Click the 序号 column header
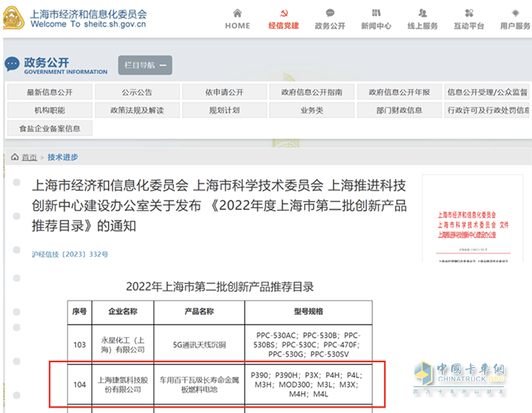This screenshot has width=532, height=413. (79, 312)
